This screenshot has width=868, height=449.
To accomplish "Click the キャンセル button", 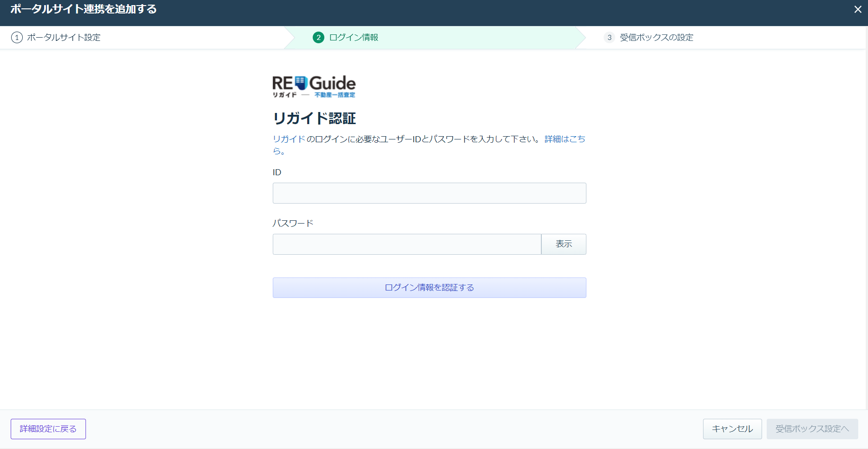I will [732, 429].
